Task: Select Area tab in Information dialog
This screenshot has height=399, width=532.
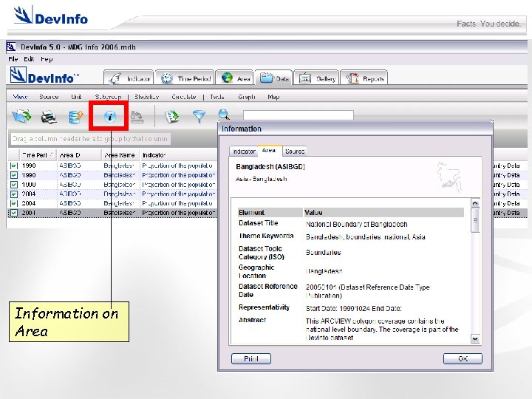Action: [269, 150]
